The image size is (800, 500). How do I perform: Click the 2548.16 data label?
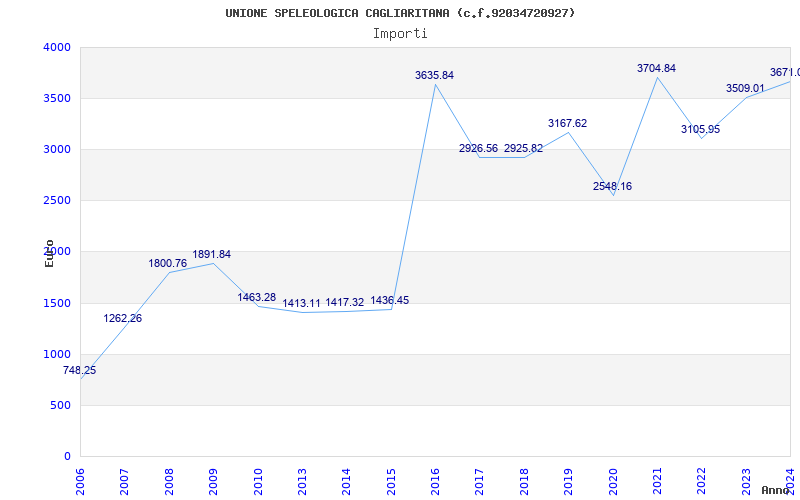click(612, 186)
